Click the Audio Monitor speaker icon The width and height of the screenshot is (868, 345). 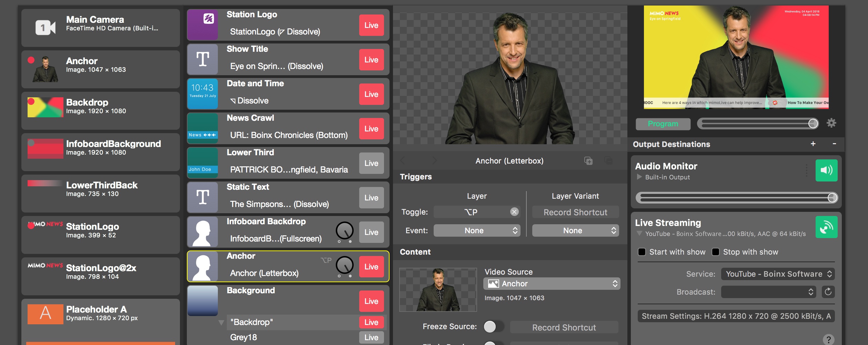click(826, 170)
